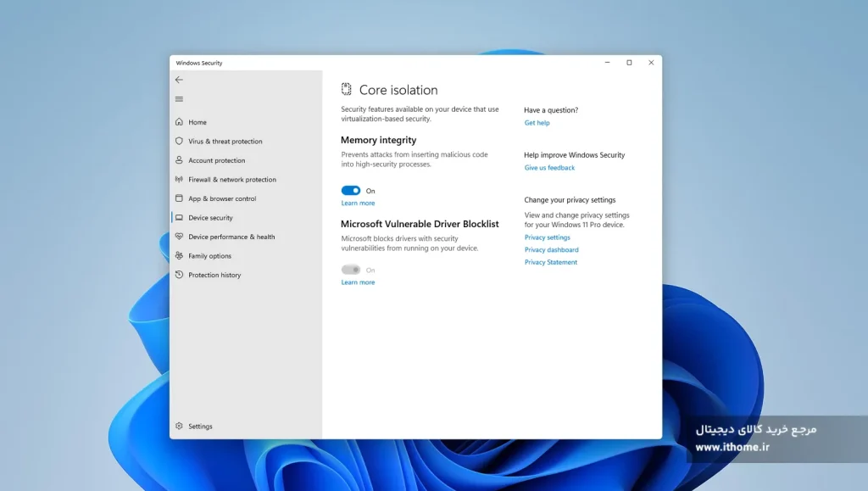Open the Get help link
Image resolution: width=868 pixels, height=491 pixels.
click(x=537, y=123)
